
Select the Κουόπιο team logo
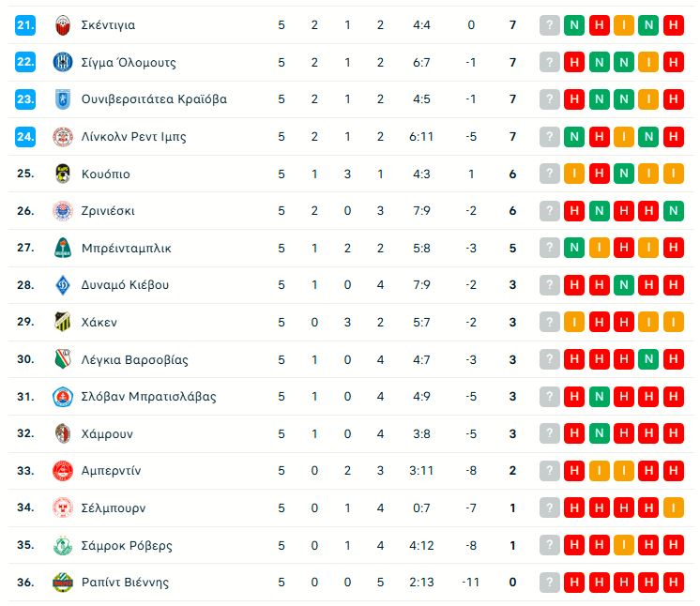(63, 174)
